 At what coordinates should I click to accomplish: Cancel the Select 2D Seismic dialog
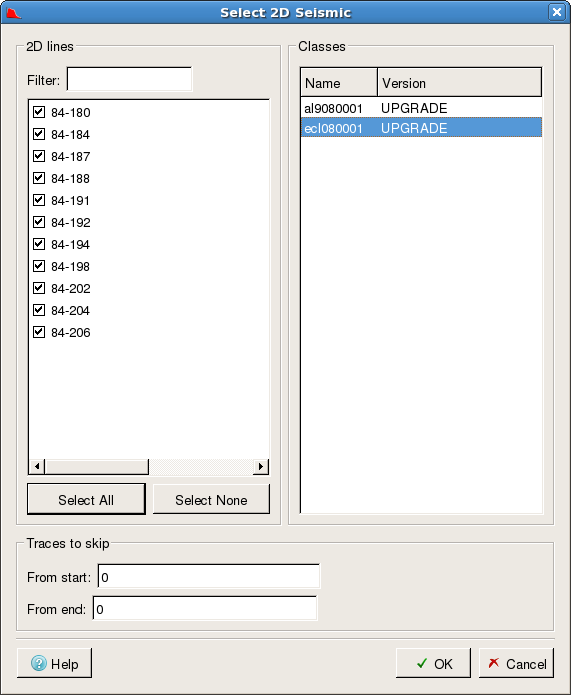point(516,664)
